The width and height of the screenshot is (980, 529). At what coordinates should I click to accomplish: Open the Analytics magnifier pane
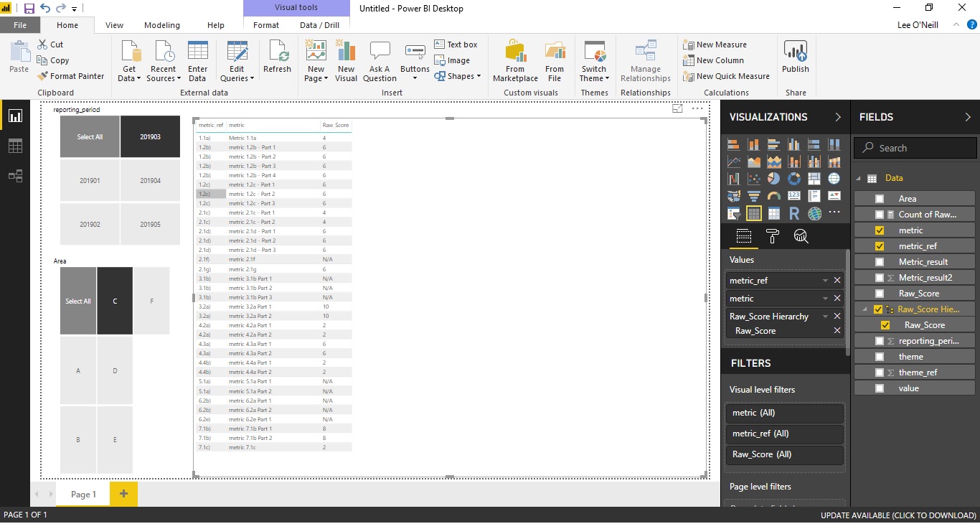[801, 236]
